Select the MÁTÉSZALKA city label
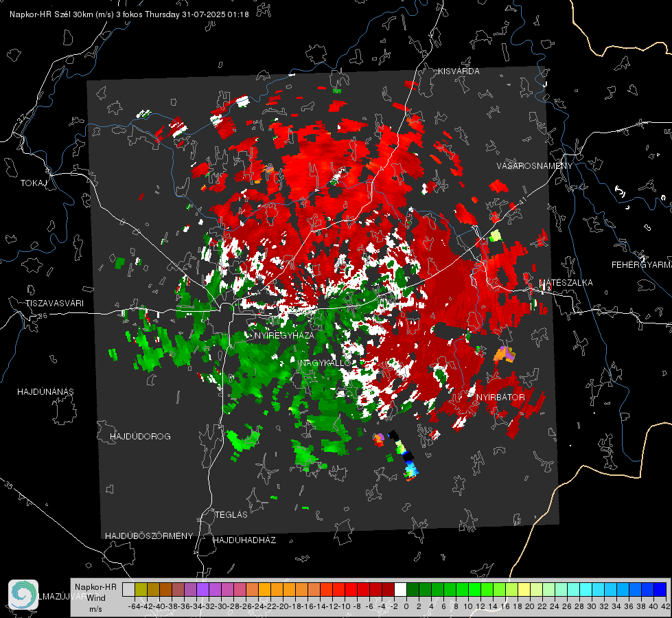Image resolution: width=672 pixels, height=618 pixels. pyautogui.click(x=566, y=283)
